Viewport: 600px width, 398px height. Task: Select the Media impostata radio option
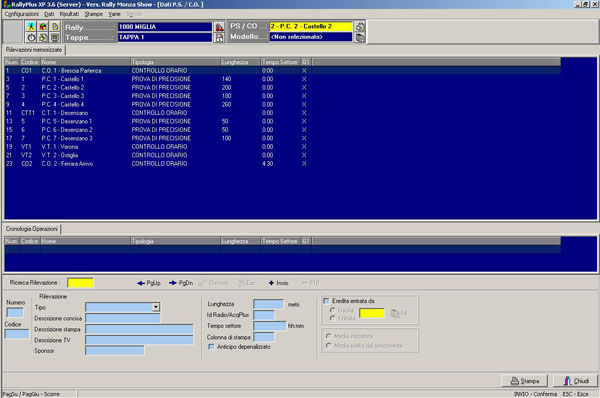click(328, 336)
